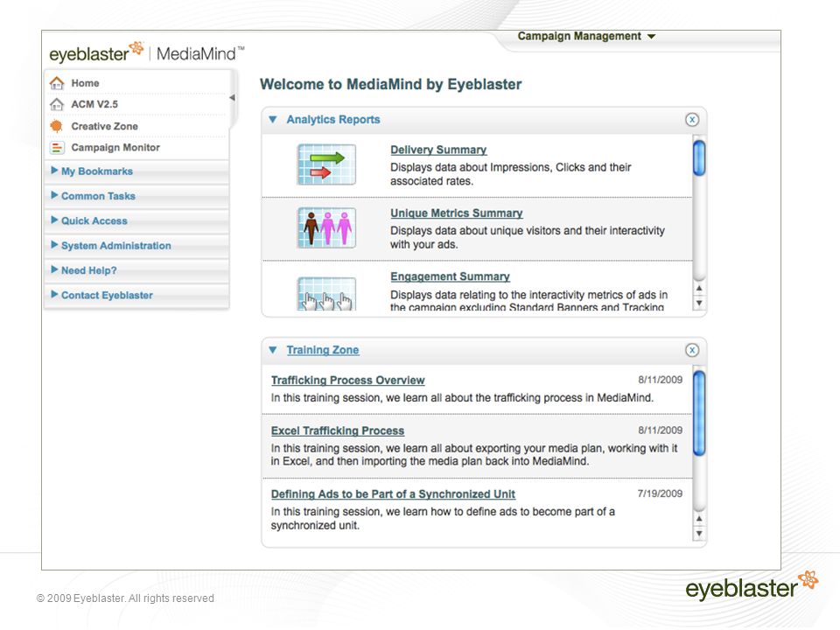Open the Engagement Summary link

450,276
